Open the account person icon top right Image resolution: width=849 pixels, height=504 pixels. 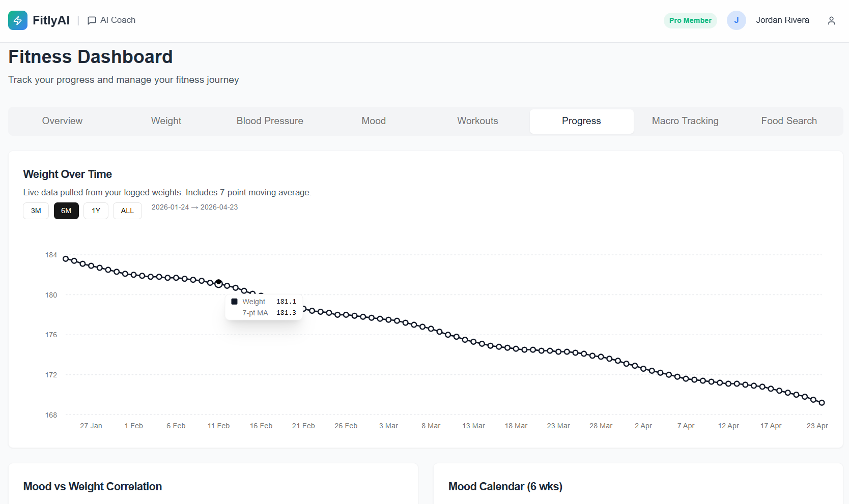(x=831, y=20)
